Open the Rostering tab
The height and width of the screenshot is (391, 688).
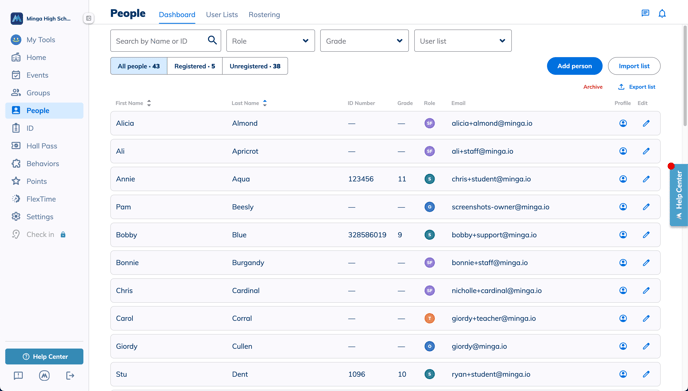point(264,14)
